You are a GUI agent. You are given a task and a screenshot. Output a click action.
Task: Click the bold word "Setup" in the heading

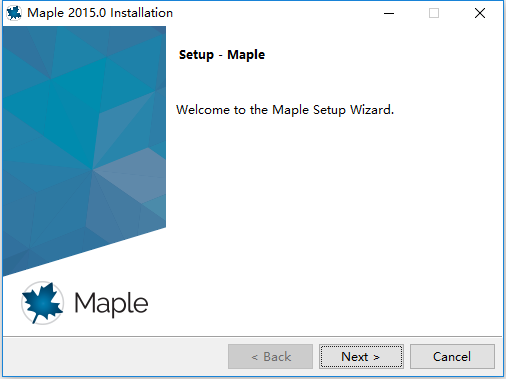tap(196, 55)
